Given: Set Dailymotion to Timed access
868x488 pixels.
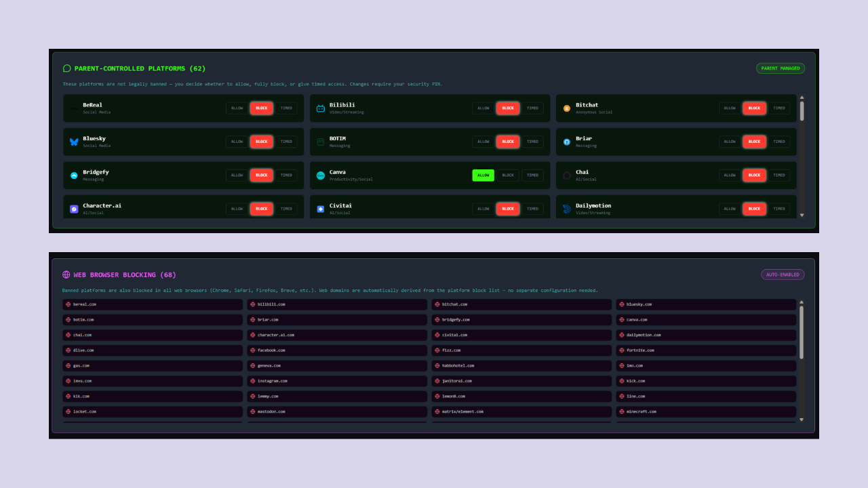Looking at the screenshot, I should (779, 209).
